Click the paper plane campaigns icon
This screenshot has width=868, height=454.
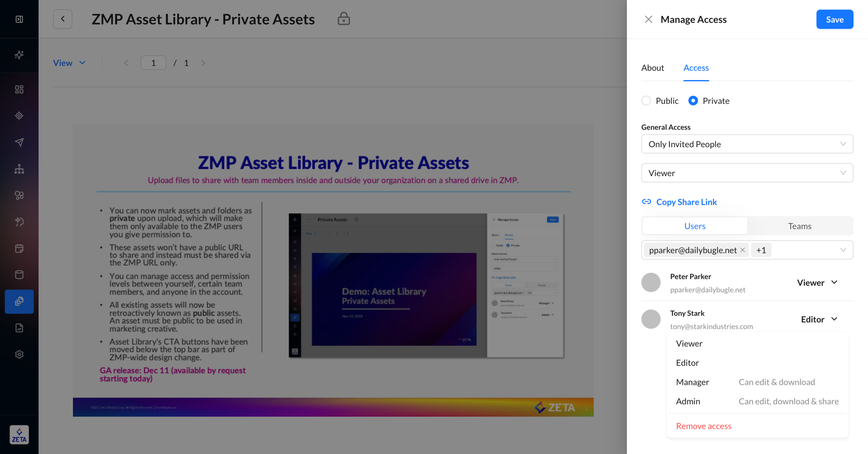click(19, 142)
